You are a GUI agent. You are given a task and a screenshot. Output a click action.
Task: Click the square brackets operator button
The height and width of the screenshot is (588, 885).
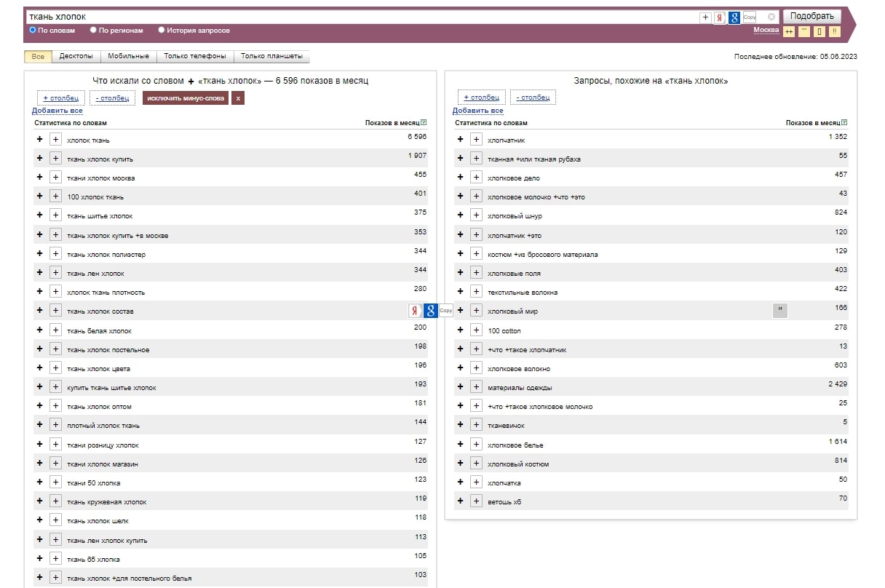(819, 31)
